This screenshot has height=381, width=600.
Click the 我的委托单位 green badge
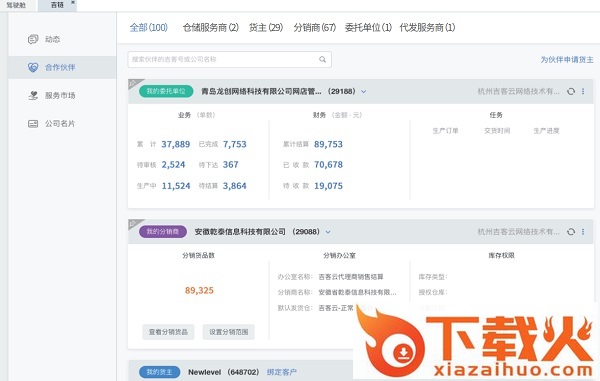pos(166,91)
